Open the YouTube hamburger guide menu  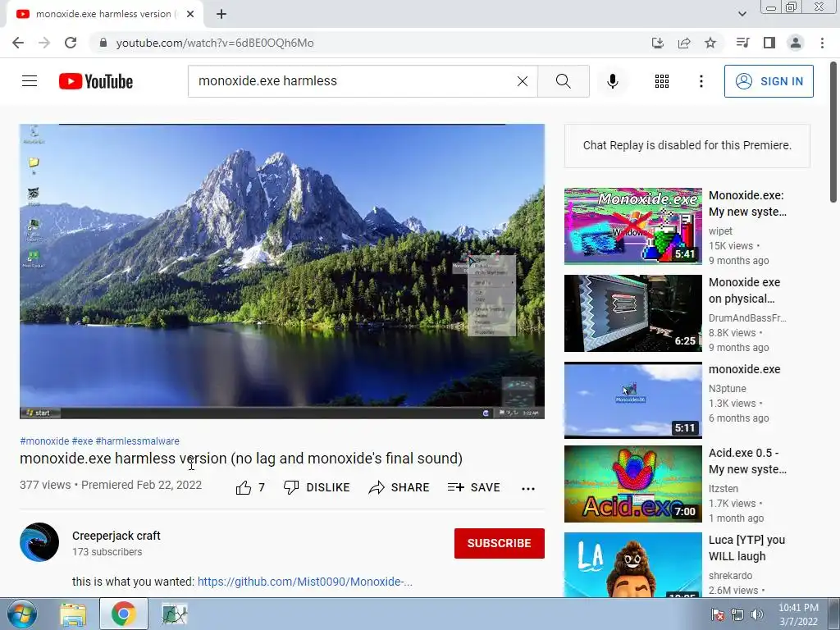click(x=30, y=81)
